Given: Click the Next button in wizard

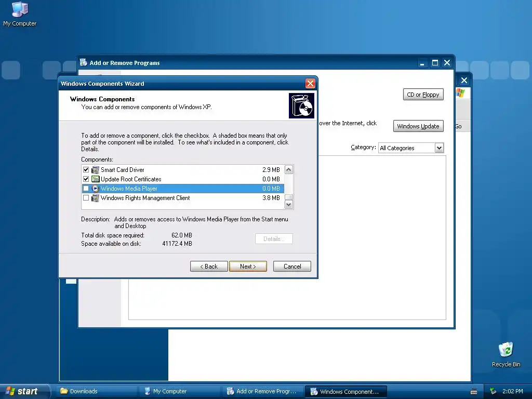Looking at the screenshot, I should (x=248, y=267).
